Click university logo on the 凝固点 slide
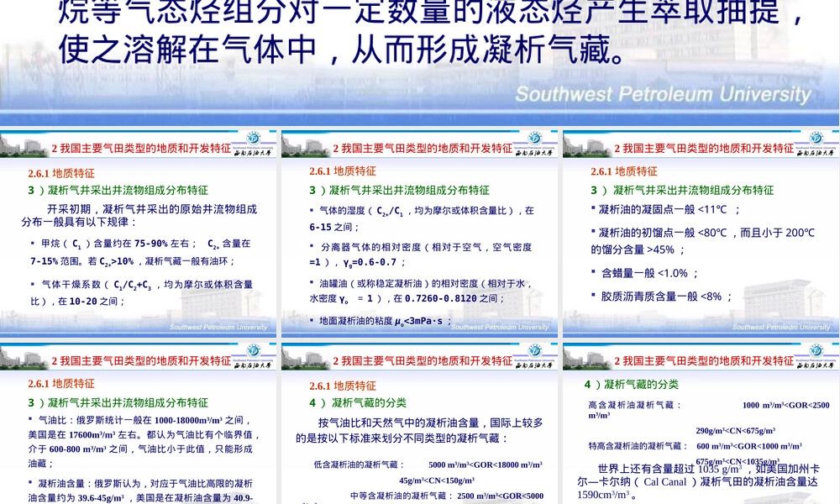This screenshot has width=840, height=504. point(816,144)
